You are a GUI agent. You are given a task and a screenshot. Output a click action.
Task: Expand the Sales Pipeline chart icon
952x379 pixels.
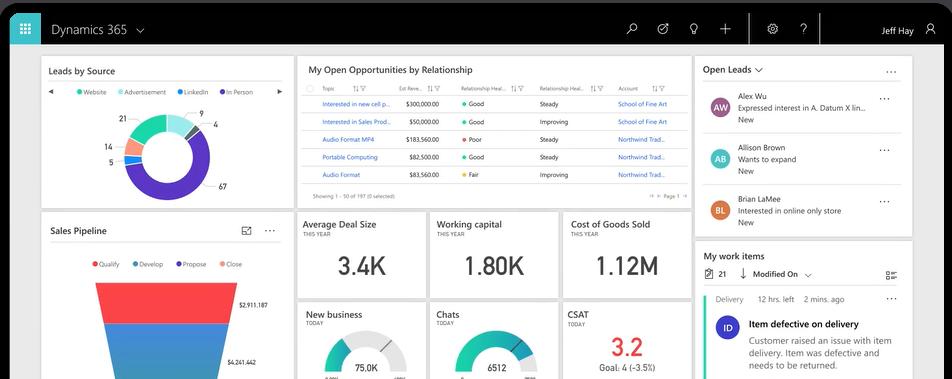246,231
